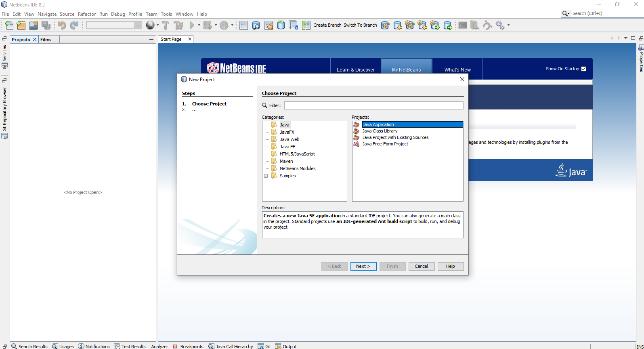Open the project configuration combo box
Screen dimensions: 644x349
[114, 25]
